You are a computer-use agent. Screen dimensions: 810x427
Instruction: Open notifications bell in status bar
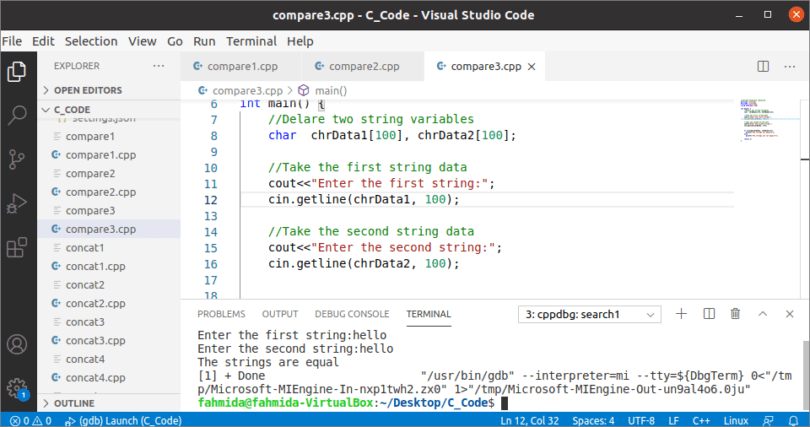pos(793,421)
